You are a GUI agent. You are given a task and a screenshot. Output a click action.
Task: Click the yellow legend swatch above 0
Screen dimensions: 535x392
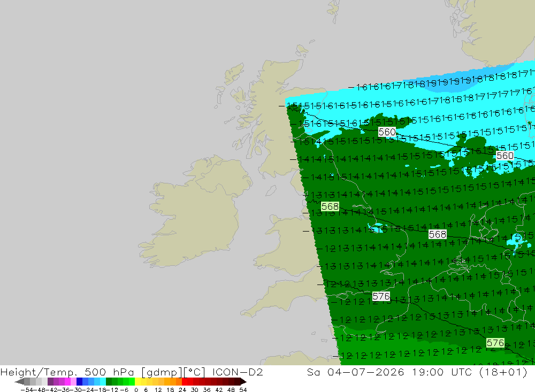pos(138,382)
